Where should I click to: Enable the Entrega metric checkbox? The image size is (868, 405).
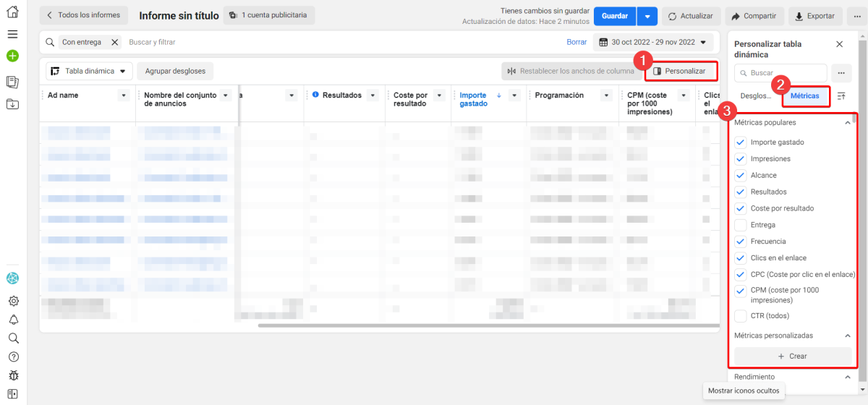pyautogui.click(x=740, y=225)
